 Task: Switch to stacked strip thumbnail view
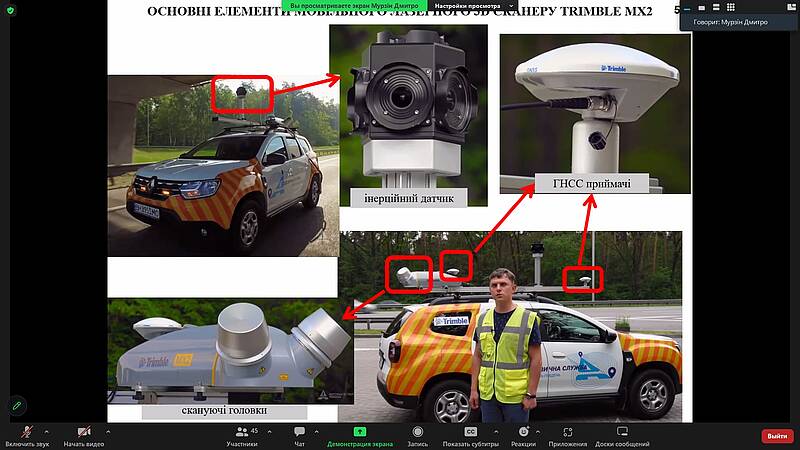tap(716, 7)
